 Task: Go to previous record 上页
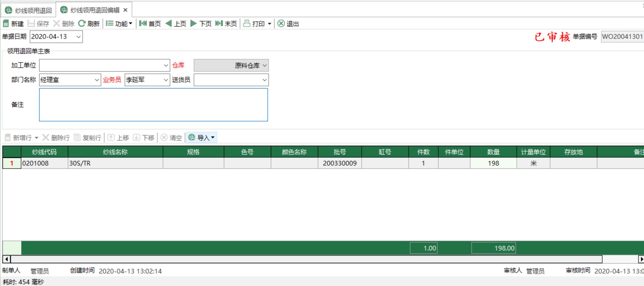[176, 23]
